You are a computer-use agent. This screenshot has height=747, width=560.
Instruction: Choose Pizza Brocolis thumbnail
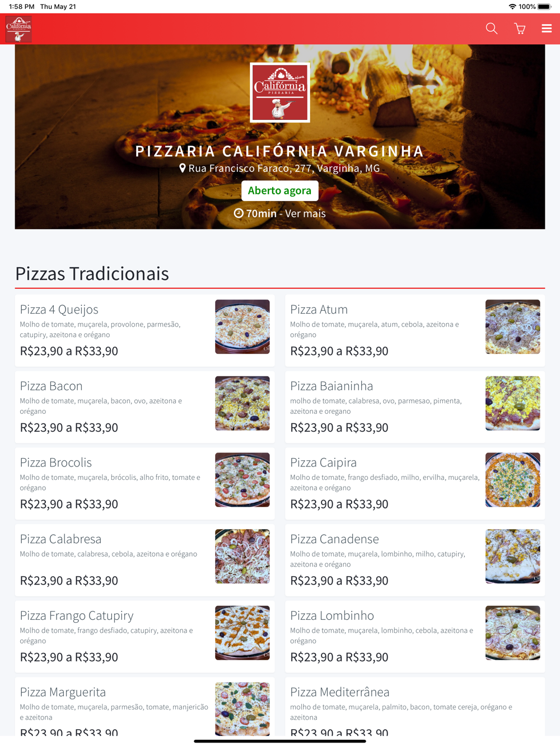pos(242,480)
